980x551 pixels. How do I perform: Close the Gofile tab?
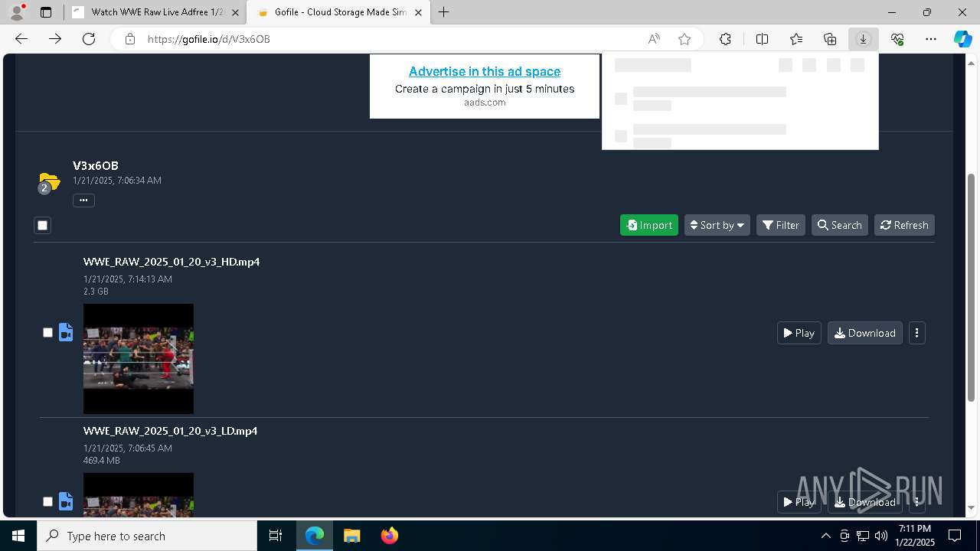coord(419,12)
